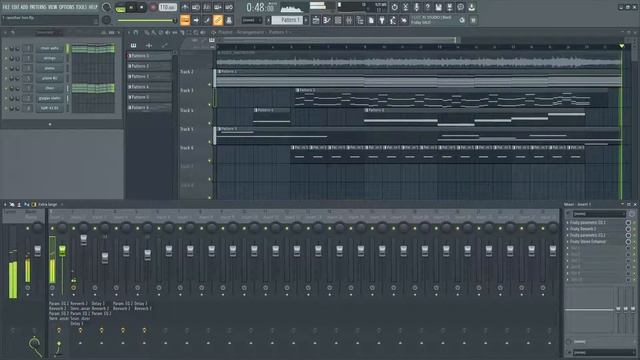Select next pattern with right arrow
The width and height of the screenshot is (640, 360).
point(306,20)
